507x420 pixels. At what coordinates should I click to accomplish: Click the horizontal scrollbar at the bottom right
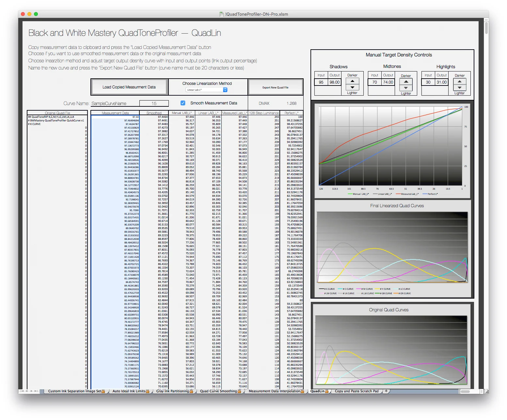coord(465,391)
